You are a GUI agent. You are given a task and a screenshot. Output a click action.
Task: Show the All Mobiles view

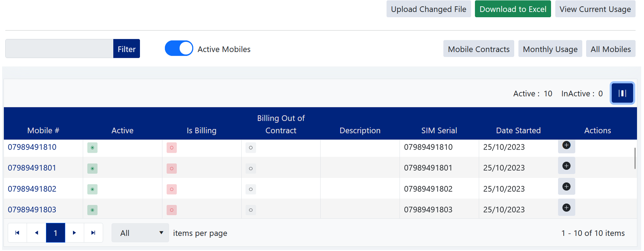click(610, 49)
